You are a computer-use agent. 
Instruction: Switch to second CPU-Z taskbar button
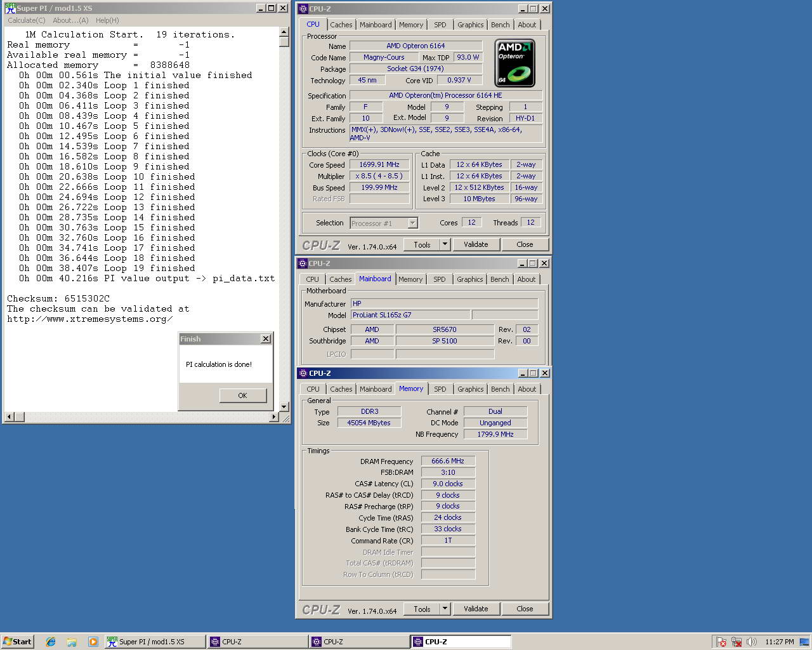click(359, 642)
